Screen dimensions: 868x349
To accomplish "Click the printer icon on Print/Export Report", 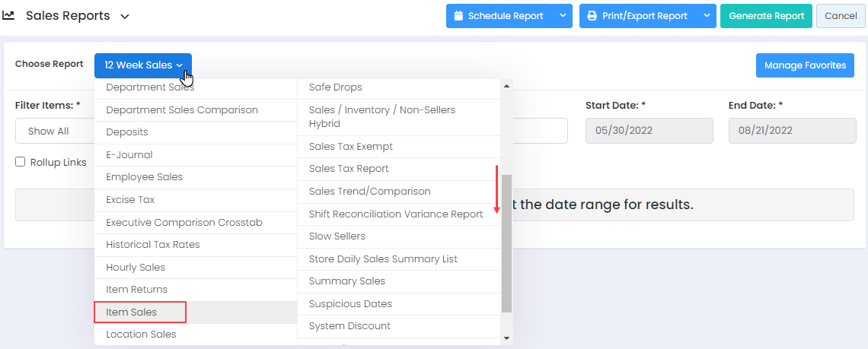I will (x=592, y=16).
